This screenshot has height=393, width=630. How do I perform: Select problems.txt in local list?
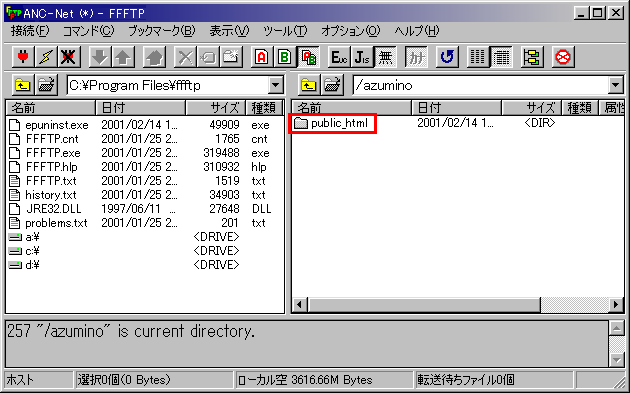coord(48,223)
